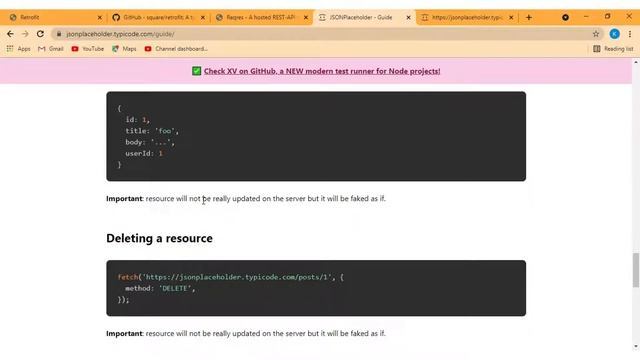The height and width of the screenshot is (360, 640).
Task: Open the Chrome profile avatar
Action: 614,34
